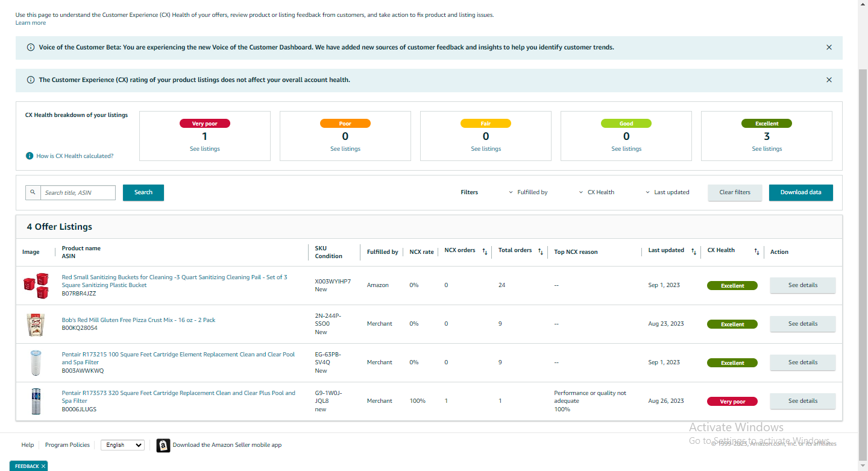Image resolution: width=868 pixels, height=471 pixels.
Task: Click the info icon next to How is CX Health calculated
Action: pos(30,156)
